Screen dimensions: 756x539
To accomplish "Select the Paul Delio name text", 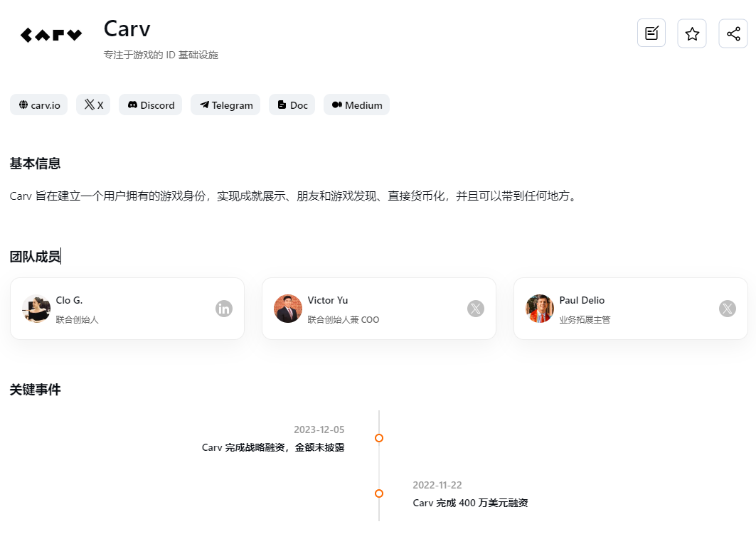I will 582,300.
